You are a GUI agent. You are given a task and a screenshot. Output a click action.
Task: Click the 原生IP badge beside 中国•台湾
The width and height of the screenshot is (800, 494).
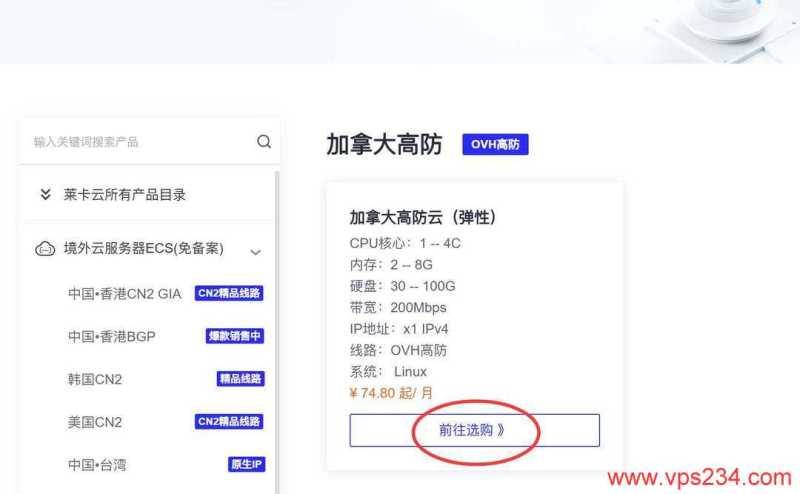click(x=246, y=464)
